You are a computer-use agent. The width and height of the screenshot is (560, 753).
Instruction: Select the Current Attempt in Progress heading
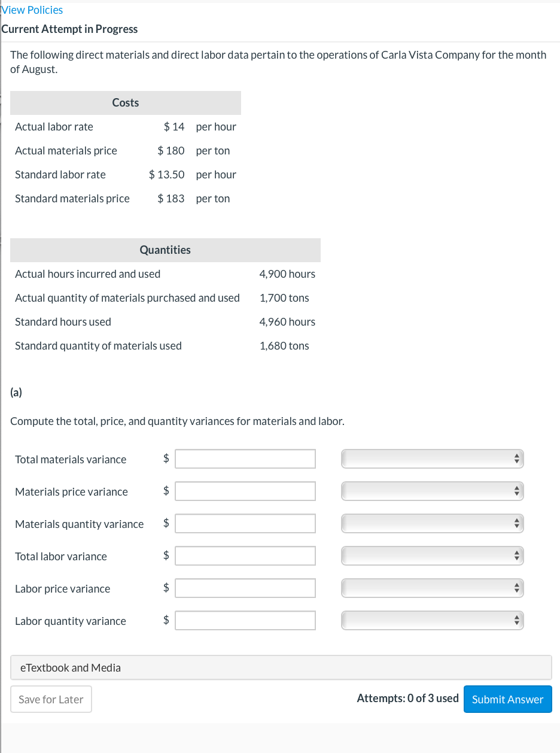(70, 29)
